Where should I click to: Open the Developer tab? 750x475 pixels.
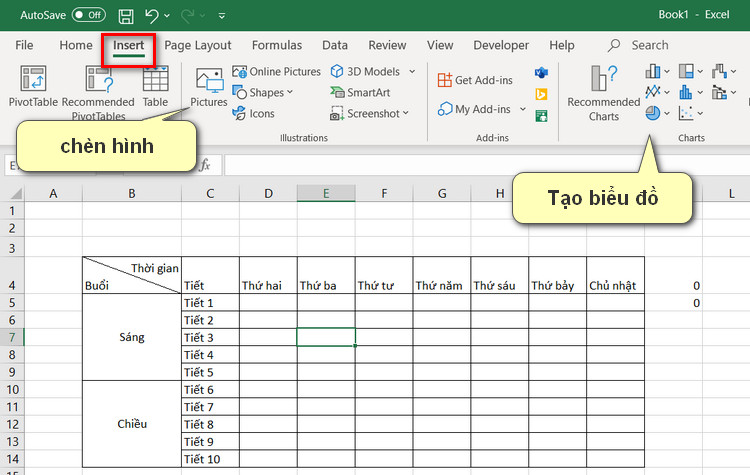[501, 45]
